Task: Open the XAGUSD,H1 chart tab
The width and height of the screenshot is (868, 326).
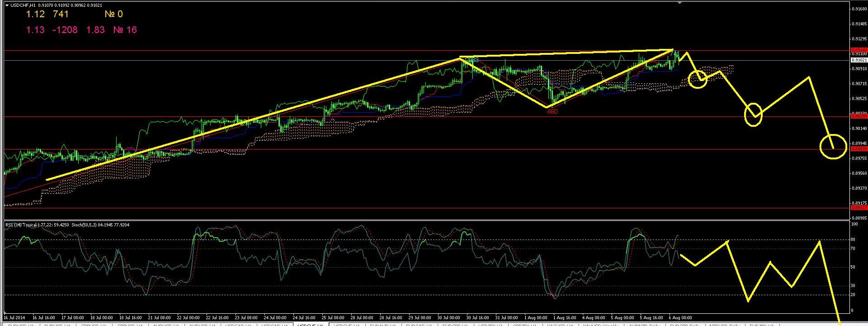Action: click(x=561, y=324)
